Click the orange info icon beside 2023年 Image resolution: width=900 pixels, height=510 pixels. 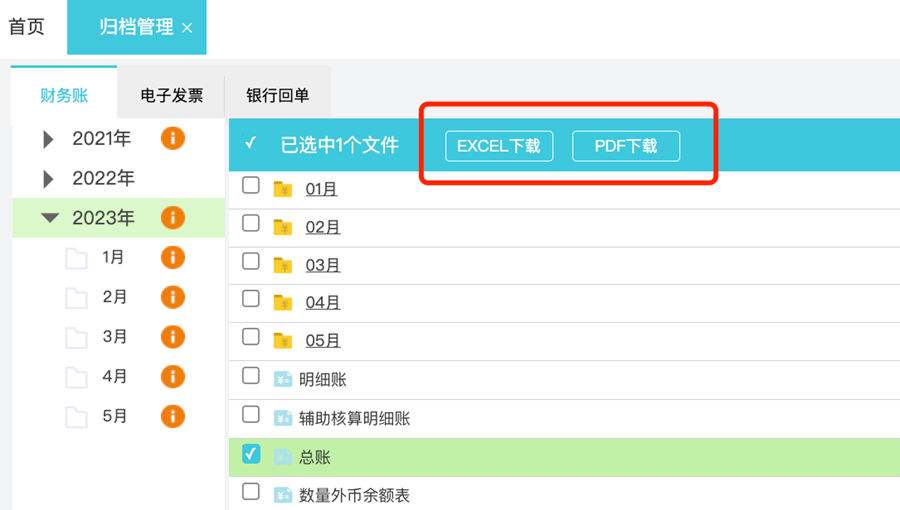click(173, 217)
